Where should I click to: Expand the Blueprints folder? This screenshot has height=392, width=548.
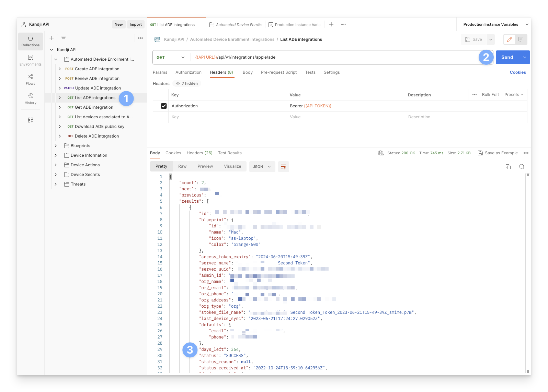click(x=56, y=146)
